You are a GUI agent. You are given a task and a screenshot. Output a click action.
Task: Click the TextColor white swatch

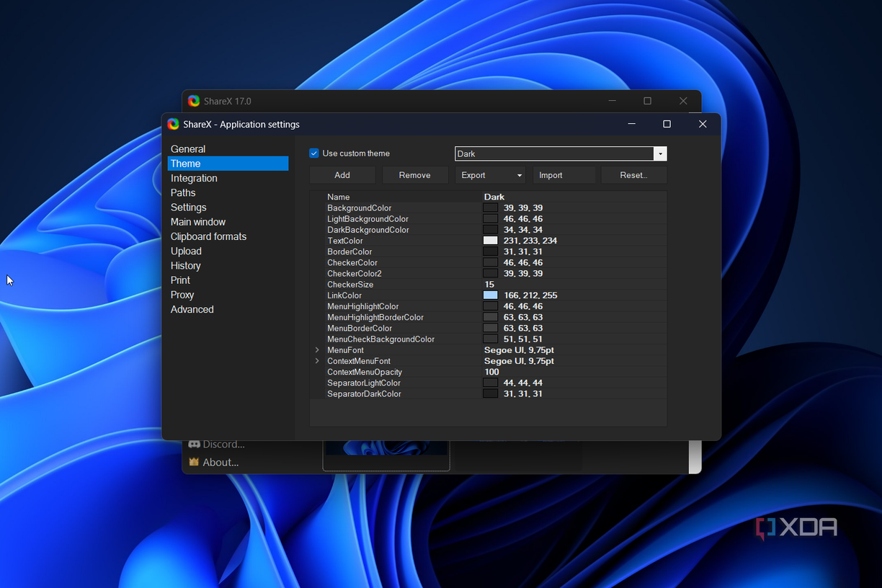click(x=491, y=241)
